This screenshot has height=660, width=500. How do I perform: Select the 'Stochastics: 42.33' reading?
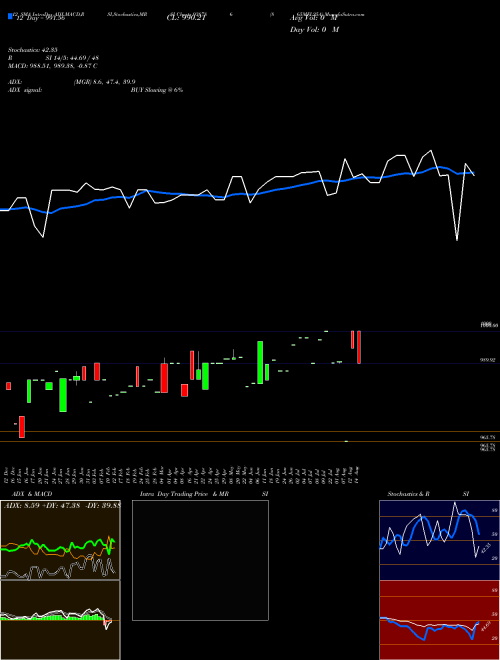click(x=33, y=50)
